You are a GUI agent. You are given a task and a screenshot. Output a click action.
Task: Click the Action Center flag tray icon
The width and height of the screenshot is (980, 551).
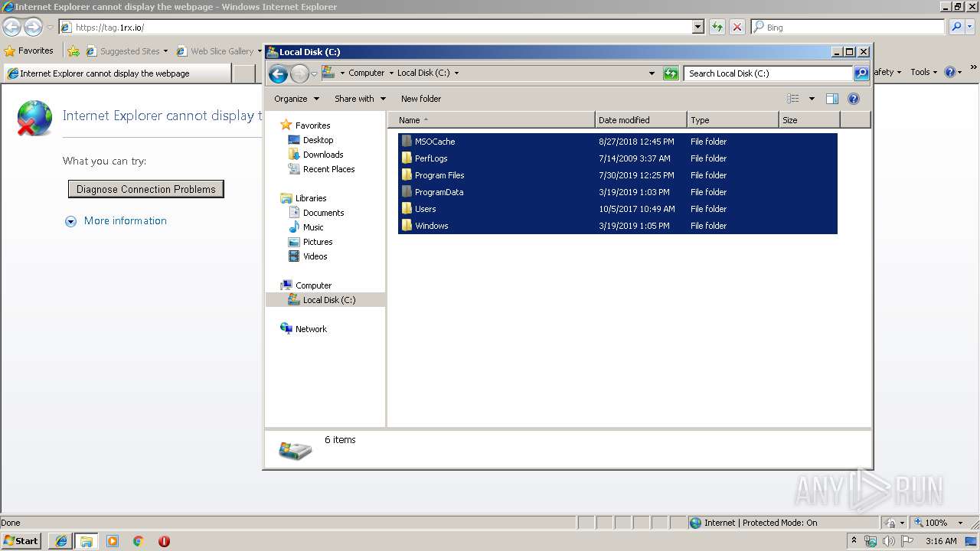point(907,541)
